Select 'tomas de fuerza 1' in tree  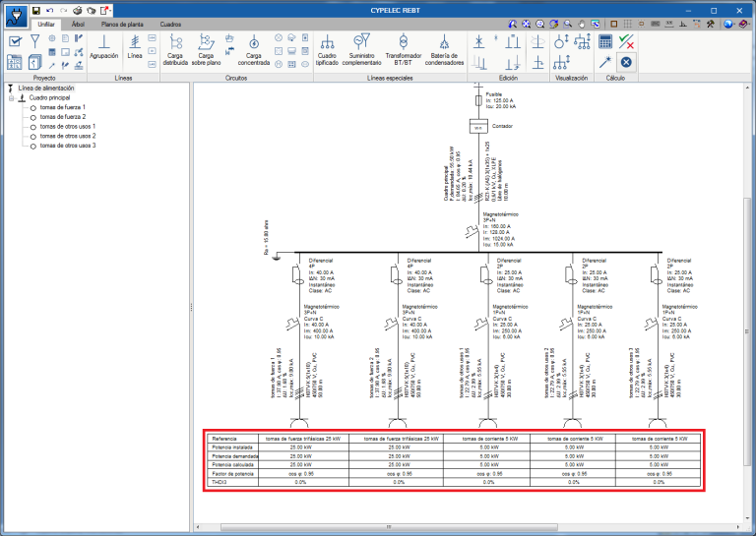(x=62, y=107)
